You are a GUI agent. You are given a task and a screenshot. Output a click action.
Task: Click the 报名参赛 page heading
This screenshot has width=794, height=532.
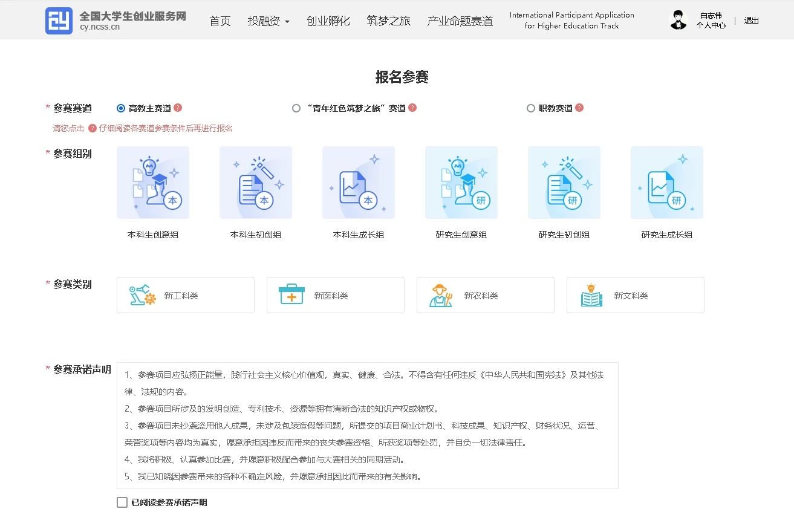(x=402, y=77)
